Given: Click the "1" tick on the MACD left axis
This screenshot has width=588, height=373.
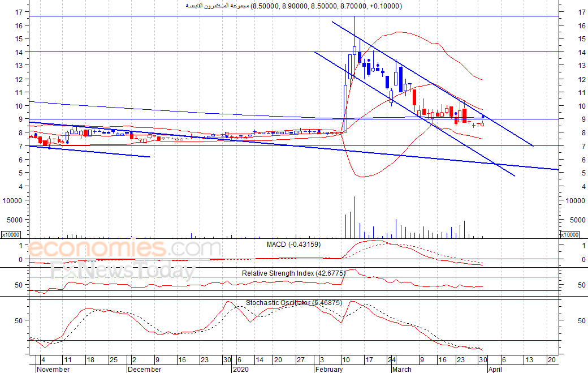Looking at the screenshot, I should (21, 246).
